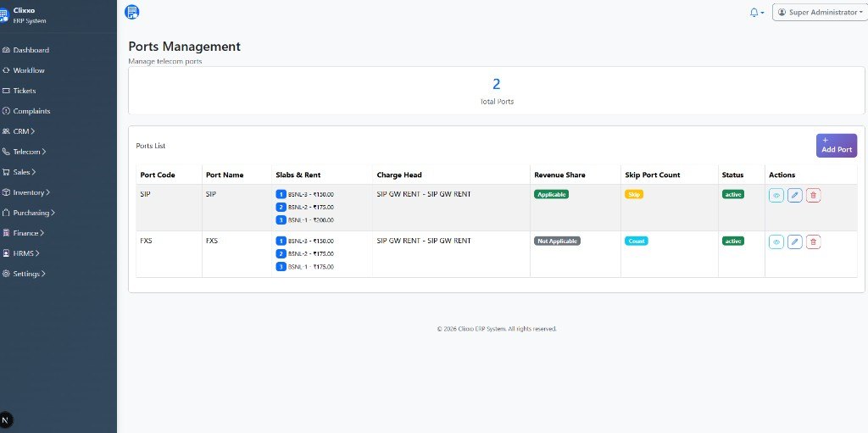View the FXS port details with the eye icon

point(776,241)
